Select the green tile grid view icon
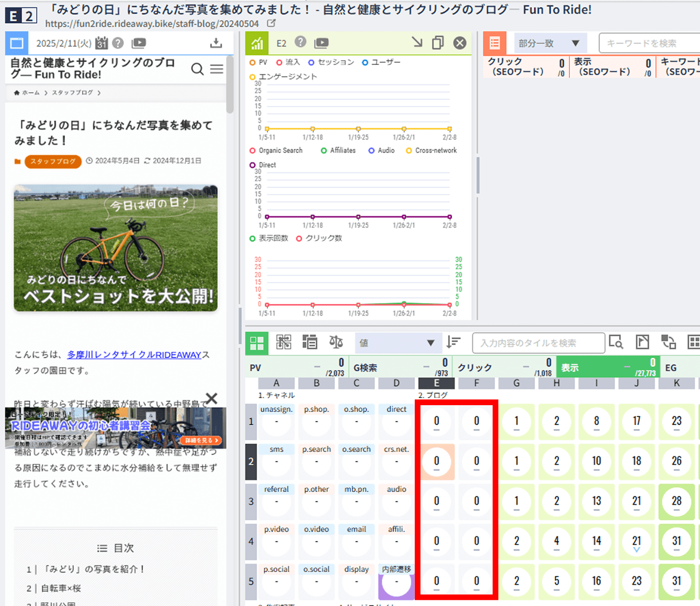The height and width of the screenshot is (606, 700). [256, 343]
